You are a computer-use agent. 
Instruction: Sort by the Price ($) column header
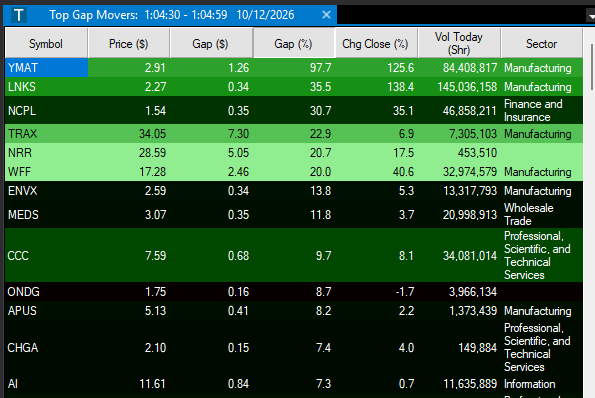click(129, 44)
